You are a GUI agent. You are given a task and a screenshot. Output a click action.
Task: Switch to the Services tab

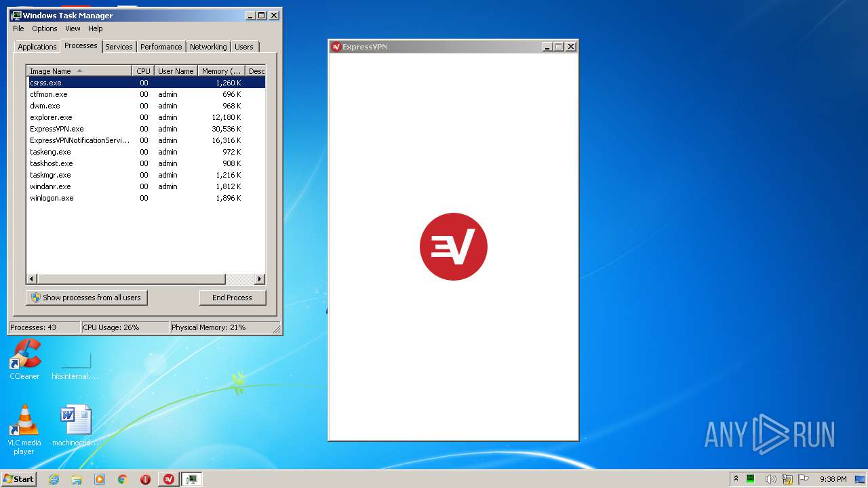tap(119, 47)
